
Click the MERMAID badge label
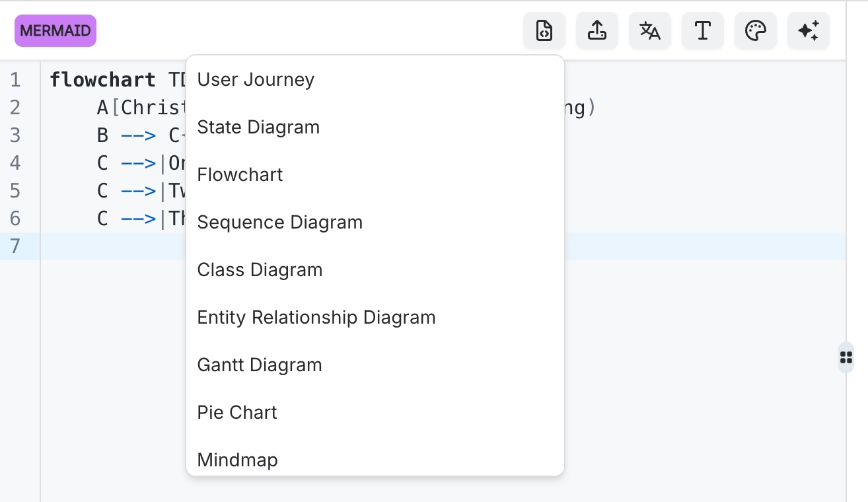pos(55,31)
